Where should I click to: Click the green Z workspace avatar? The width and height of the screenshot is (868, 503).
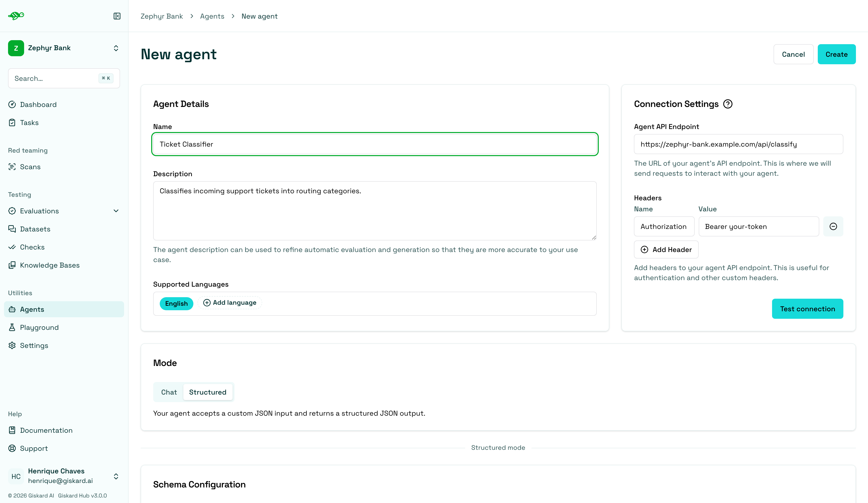click(x=16, y=48)
